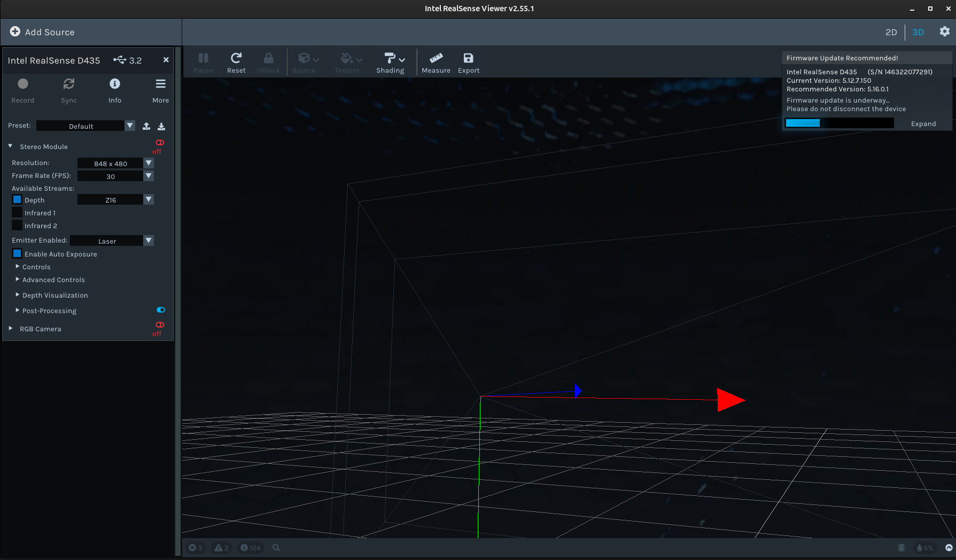Remove the Intel RealSense D435 device
Screen dimensions: 956x560
pos(166,60)
